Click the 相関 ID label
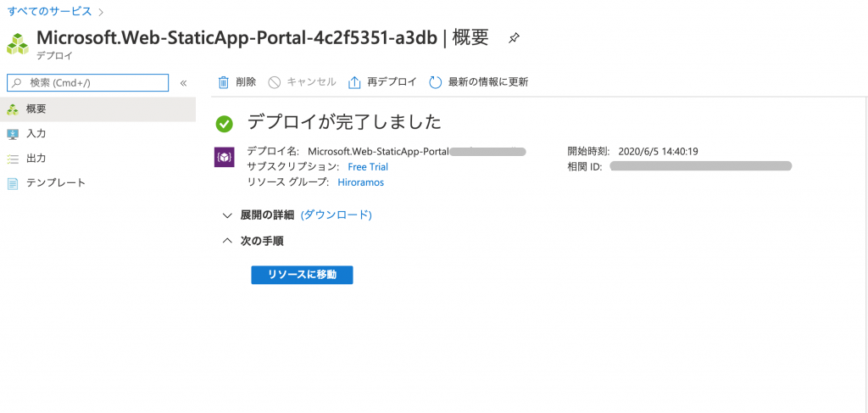Screen dimensions: 868x413 pos(585,166)
